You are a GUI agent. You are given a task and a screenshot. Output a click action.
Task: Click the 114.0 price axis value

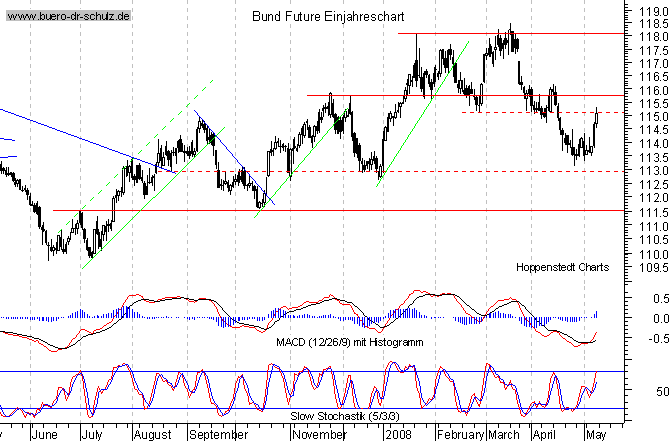click(653, 144)
